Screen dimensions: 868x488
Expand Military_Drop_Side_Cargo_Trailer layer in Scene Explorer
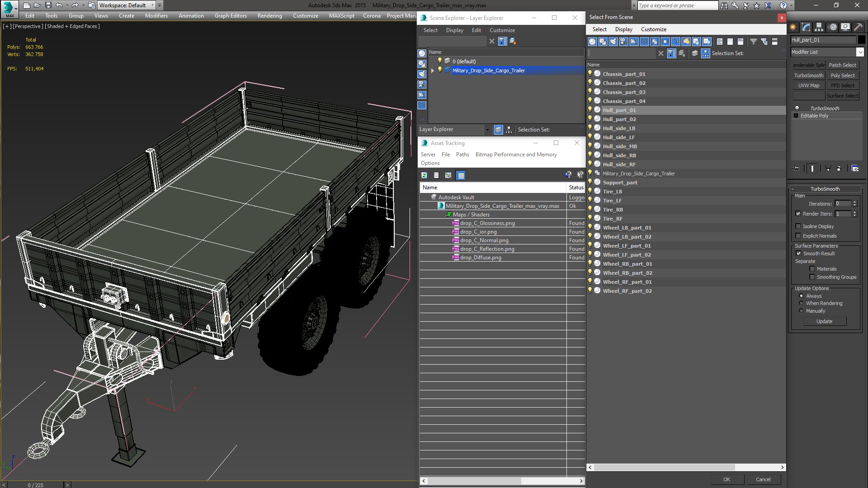(432, 70)
